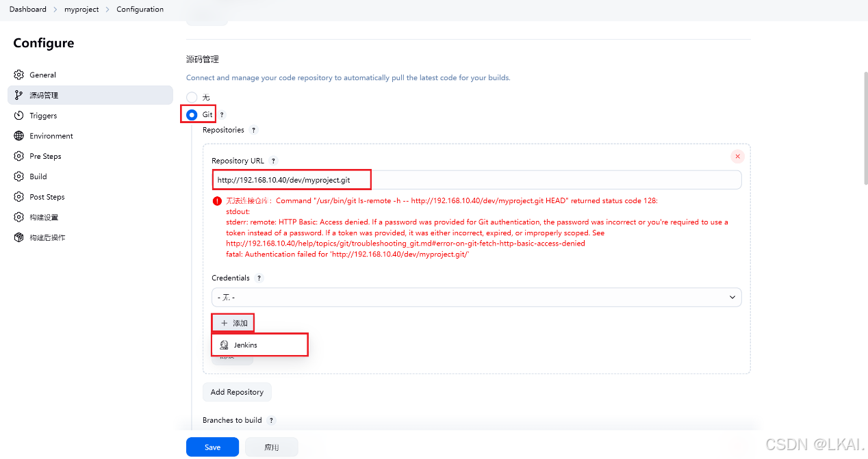Open Pre Steps via its gear icon
Image resolution: width=868 pixels, height=459 pixels.
pos(18,156)
